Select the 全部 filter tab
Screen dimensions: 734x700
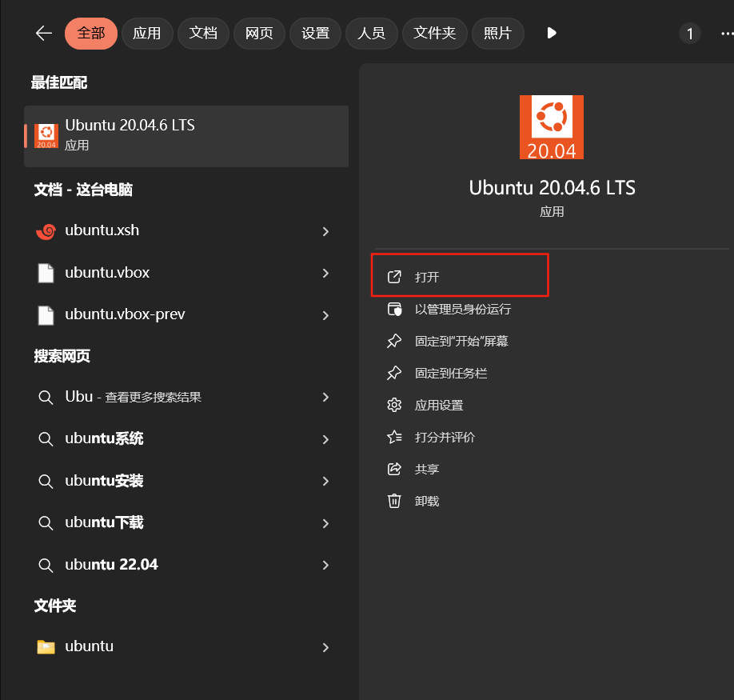pyautogui.click(x=91, y=34)
